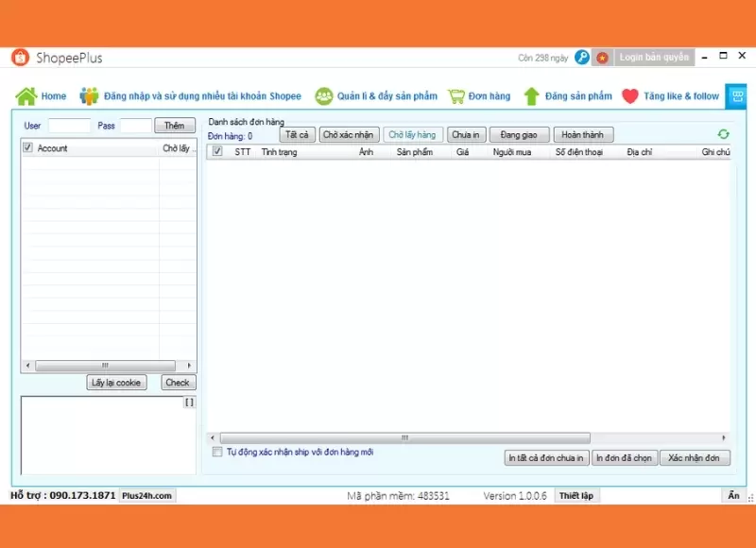Enable Tự động xác nhận ship checkbox

click(x=217, y=452)
